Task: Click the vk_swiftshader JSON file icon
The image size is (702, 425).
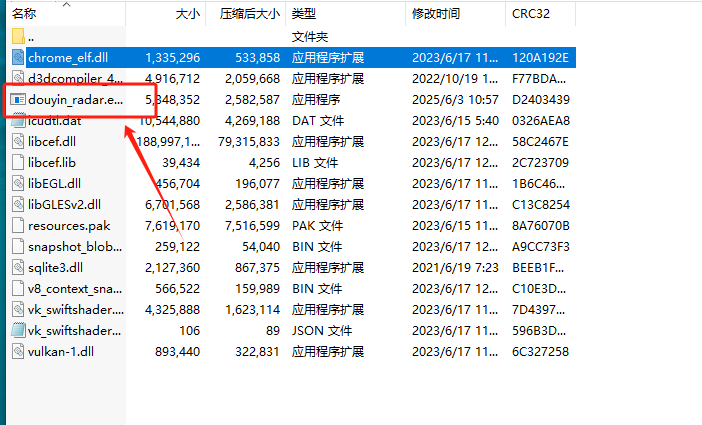Action: tap(18, 331)
